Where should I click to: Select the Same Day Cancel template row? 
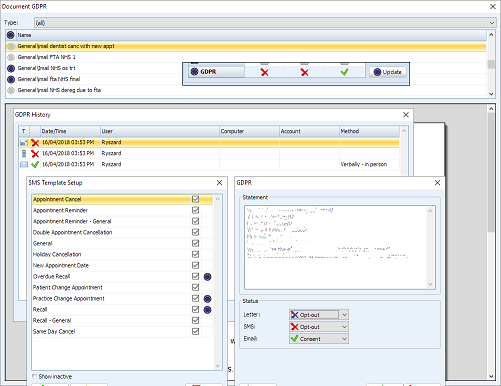point(122,331)
